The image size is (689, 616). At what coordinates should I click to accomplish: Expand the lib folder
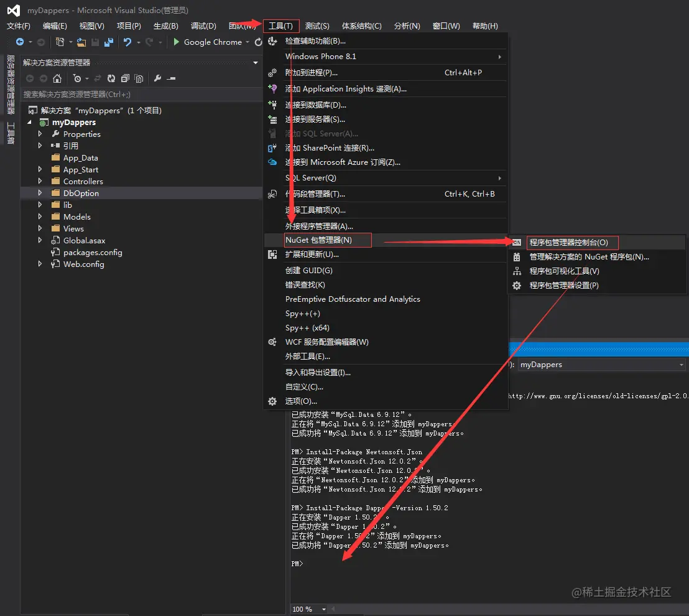coord(40,205)
